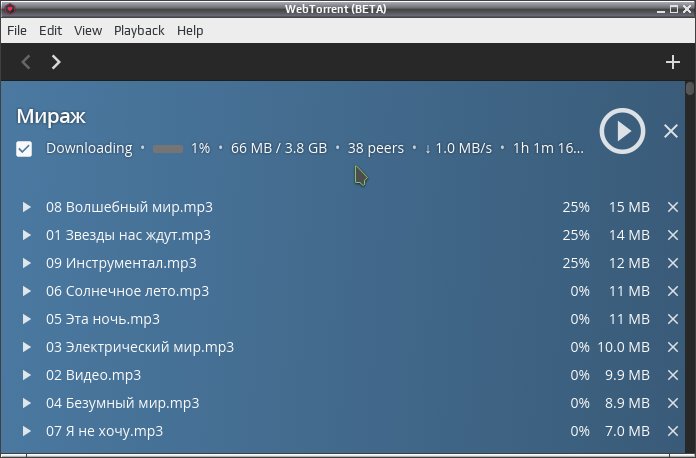Select file name 09 Инструментал.mp3
Viewport: 696px width, 458px height.
(121, 263)
